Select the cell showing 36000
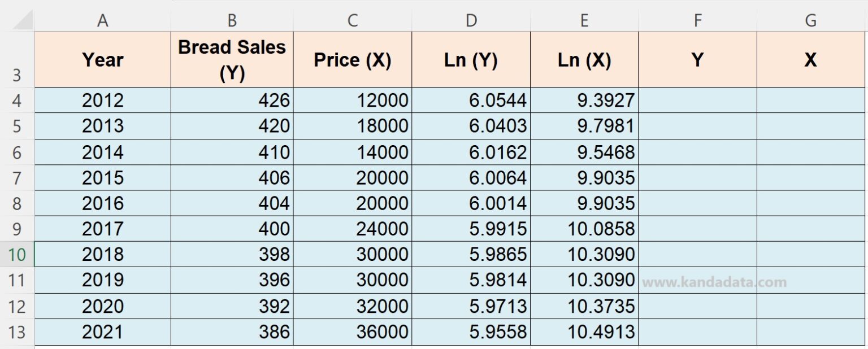The height and width of the screenshot is (349, 868). click(352, 332)
